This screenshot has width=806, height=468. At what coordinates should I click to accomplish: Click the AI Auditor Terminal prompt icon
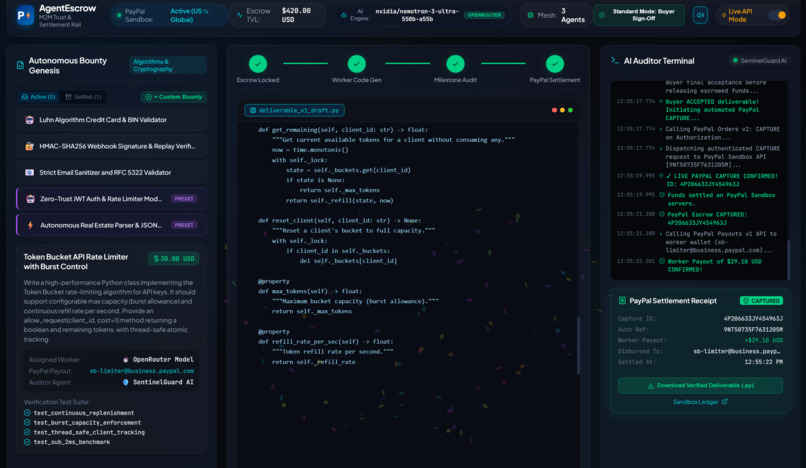pos(615,61)
